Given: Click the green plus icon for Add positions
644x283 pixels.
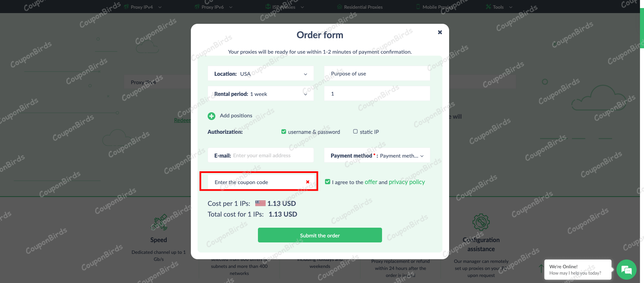Looking at the screenshot, I should pos(211,116).
